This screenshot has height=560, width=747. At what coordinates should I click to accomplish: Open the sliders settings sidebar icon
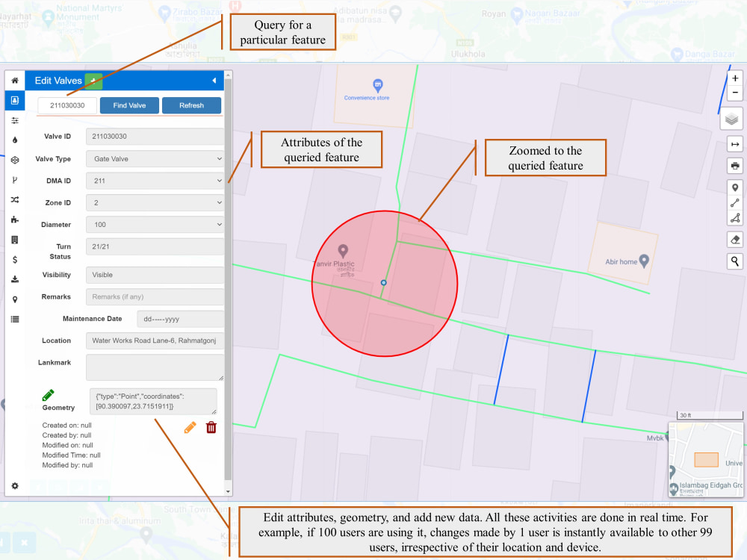(15, 120)
